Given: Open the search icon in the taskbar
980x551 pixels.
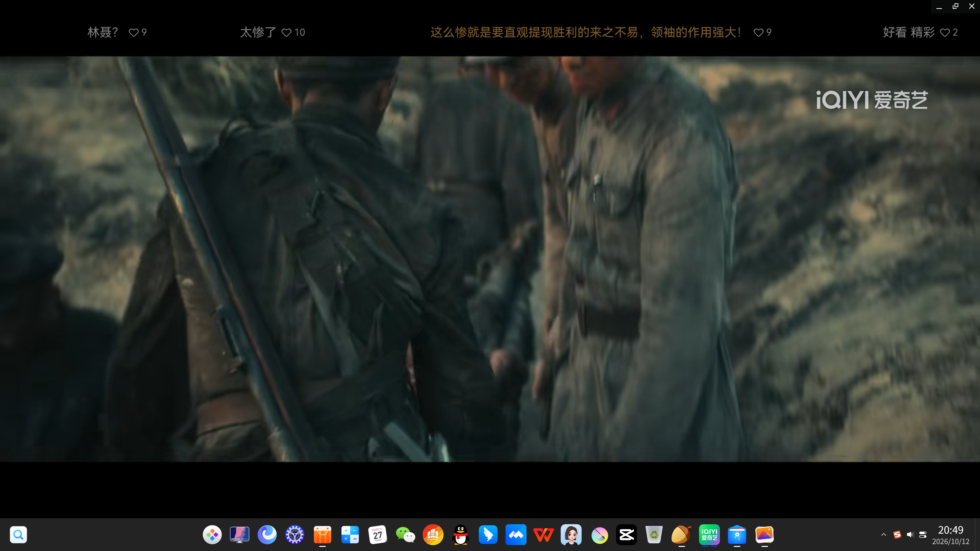Looking at the screenshot, I should pos(18,535).
